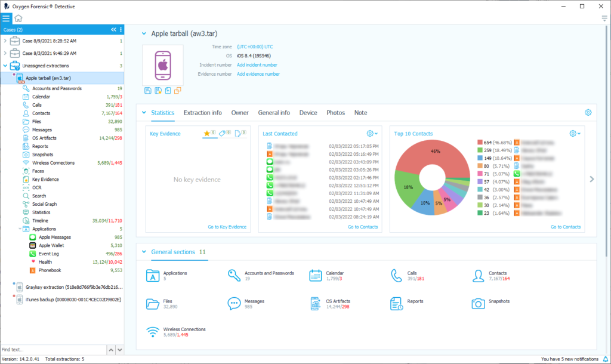
Task: Go to the Home screen icon
Action: 18,18
